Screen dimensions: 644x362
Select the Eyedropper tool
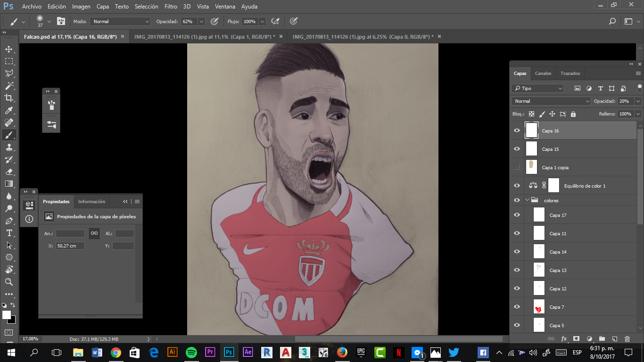tap(8, 110)
